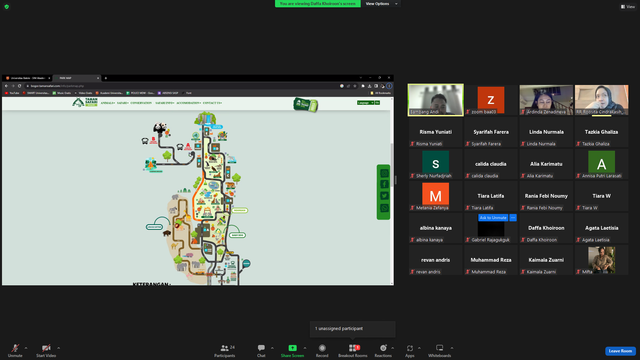Click the Muhammad Reza participant tile

click(491, 260)
